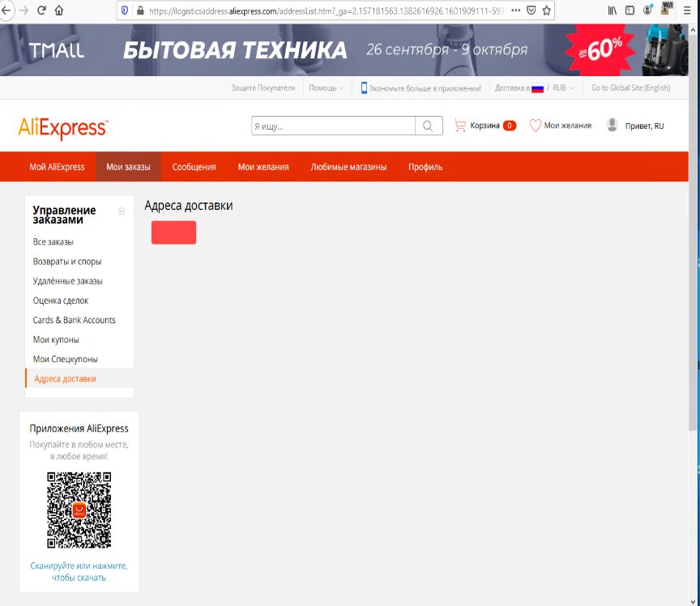Open the Защита Покупателя link
The height and width of the screenshot is (606, 700).
point(263,88)
